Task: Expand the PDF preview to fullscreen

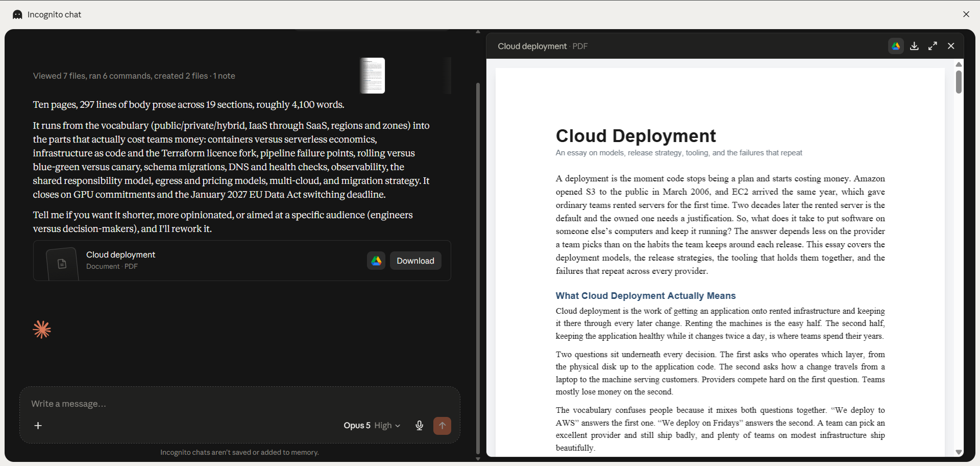Action: click(x=933, y=46)
